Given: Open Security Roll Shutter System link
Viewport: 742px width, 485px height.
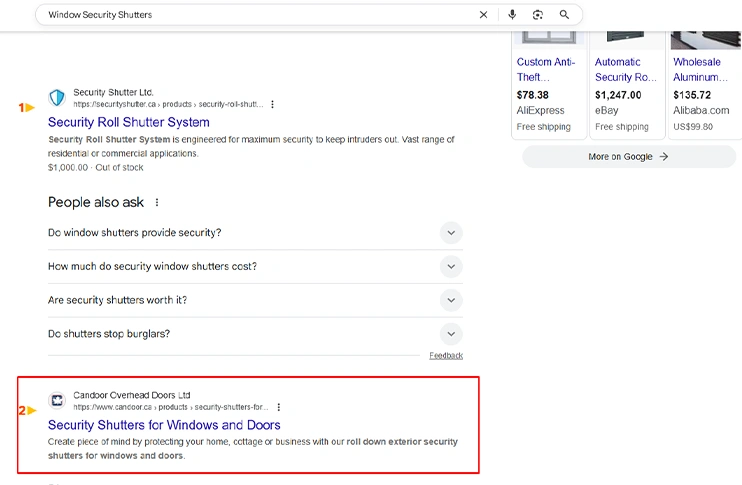Looking at the screenshot, I should click(129, 123).
